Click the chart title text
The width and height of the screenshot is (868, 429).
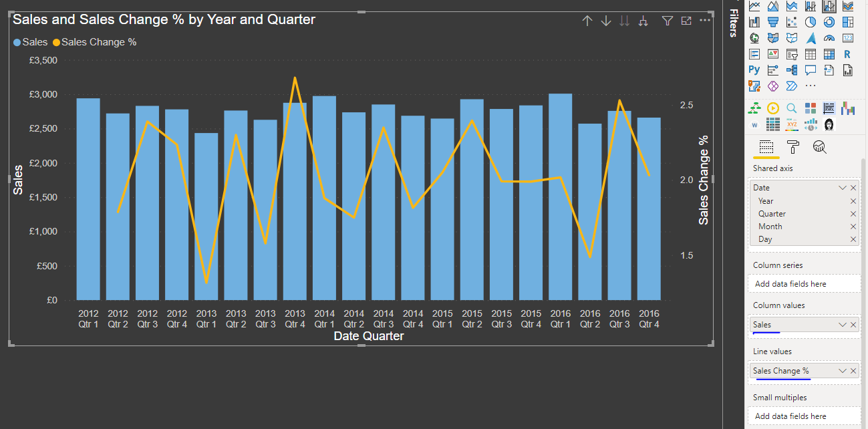click(x=164, y=19)
